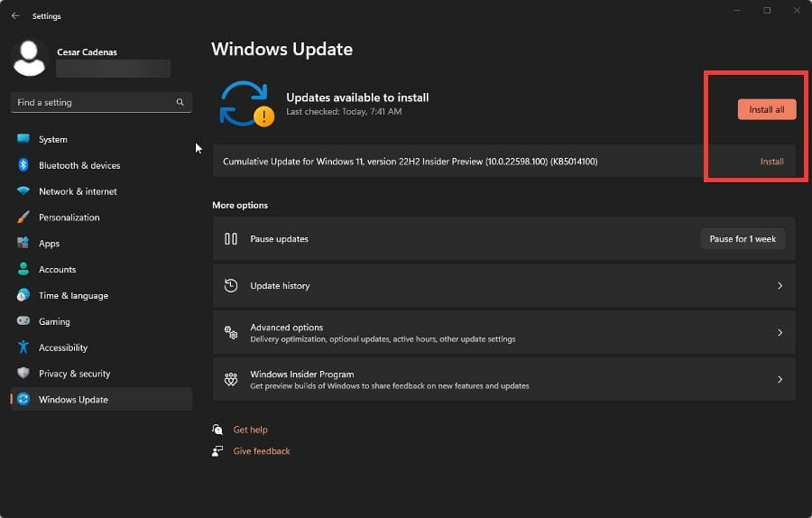Click the Privacy & security shield icon

pos(23,373)
